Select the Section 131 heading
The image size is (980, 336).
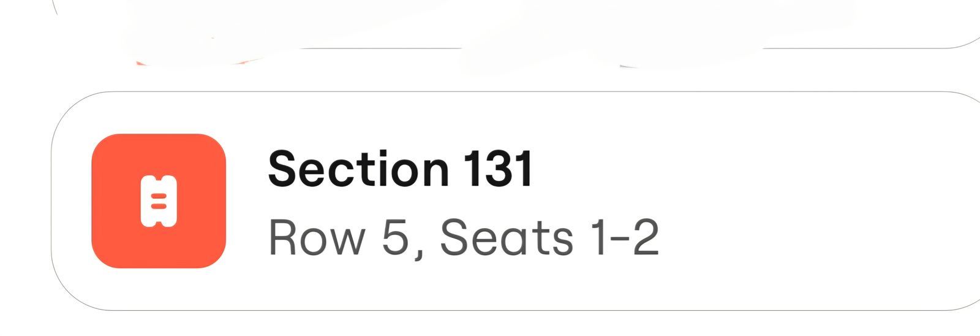400,169
